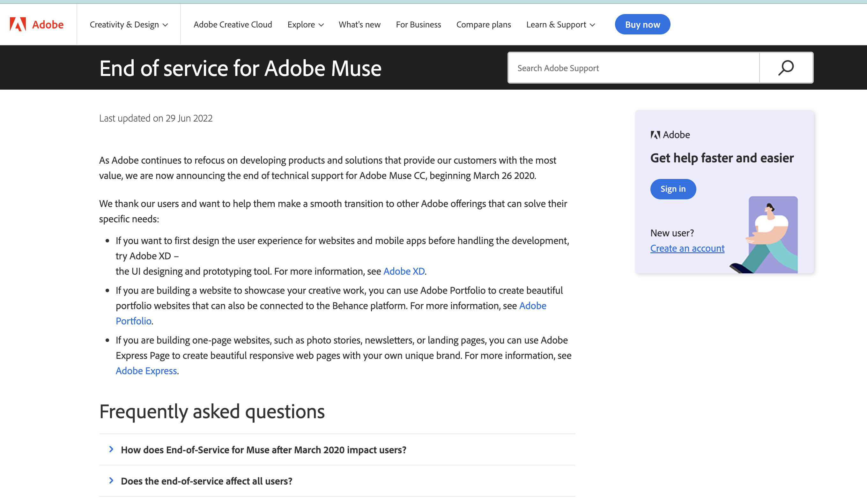Click 'Create an account' link
This screenshot has height=504, width=867.
point(687,248)
